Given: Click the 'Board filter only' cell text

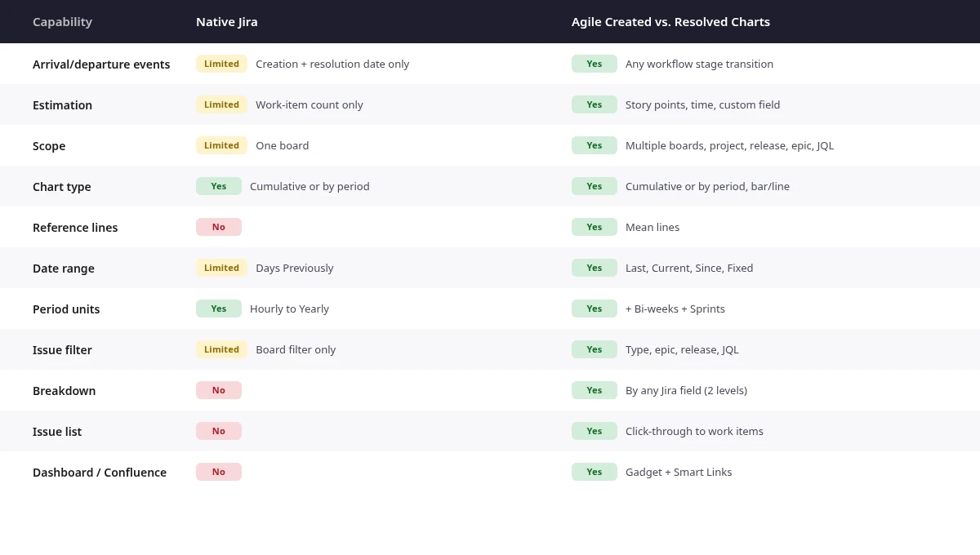Looking at the screenshot, I should (x=296, y=350).
